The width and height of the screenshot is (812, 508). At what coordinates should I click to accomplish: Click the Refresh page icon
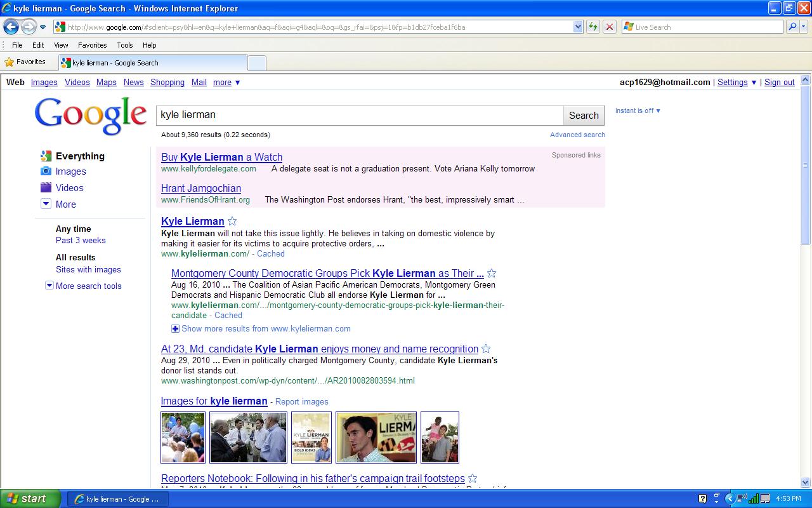point(593,27)
